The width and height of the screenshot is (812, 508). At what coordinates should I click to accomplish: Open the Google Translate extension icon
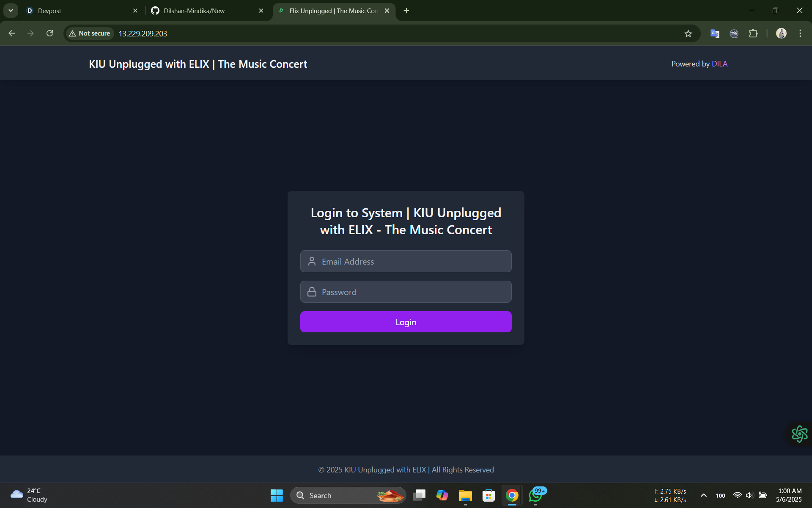coord(715,34)
